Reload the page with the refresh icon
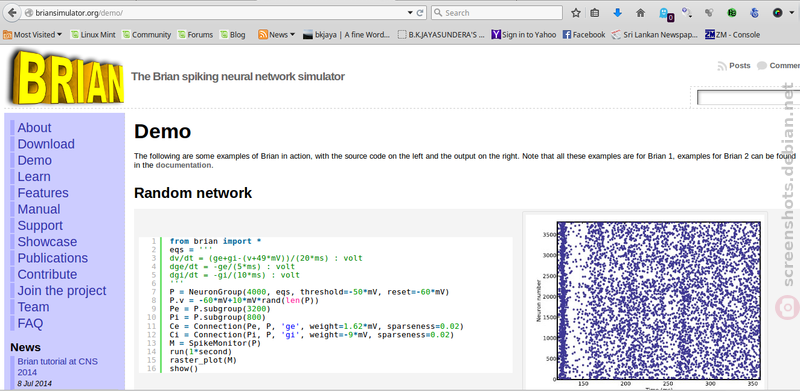This screenshot has width=800, height=391. coord(420,13)
